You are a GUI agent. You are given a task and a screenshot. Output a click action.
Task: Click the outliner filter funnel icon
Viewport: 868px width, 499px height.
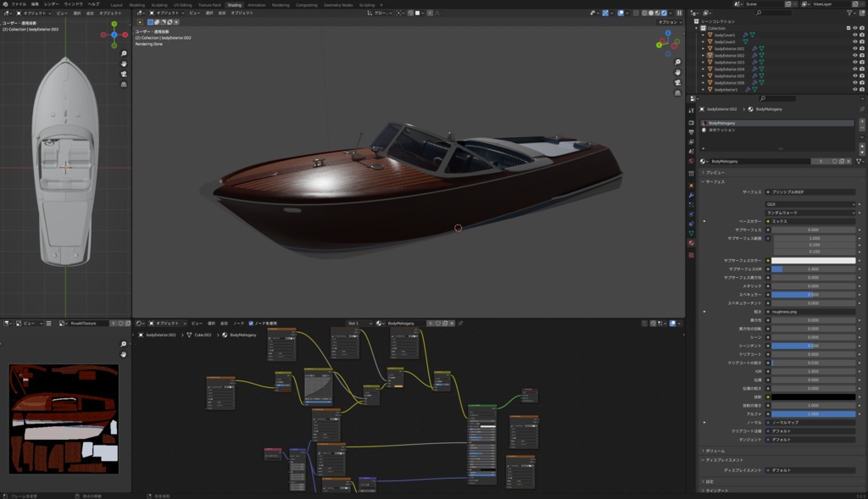click(850, 14)
